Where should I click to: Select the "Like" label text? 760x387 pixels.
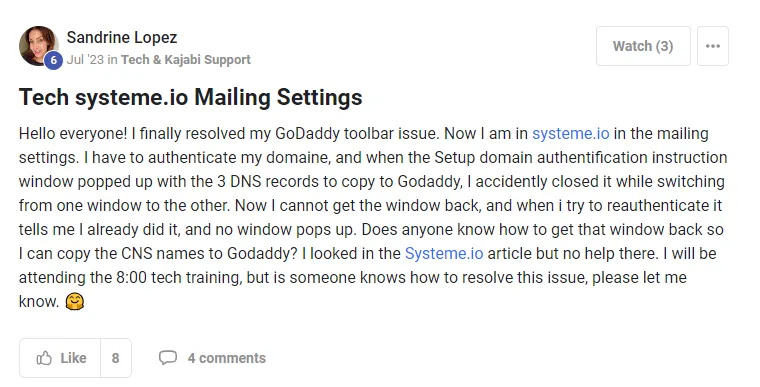pos(73,358)
